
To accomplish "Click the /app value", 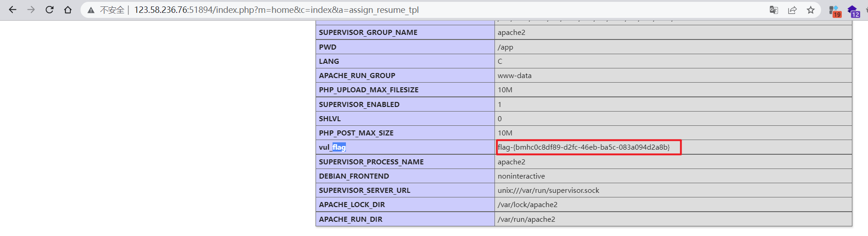I will (505, 47).
